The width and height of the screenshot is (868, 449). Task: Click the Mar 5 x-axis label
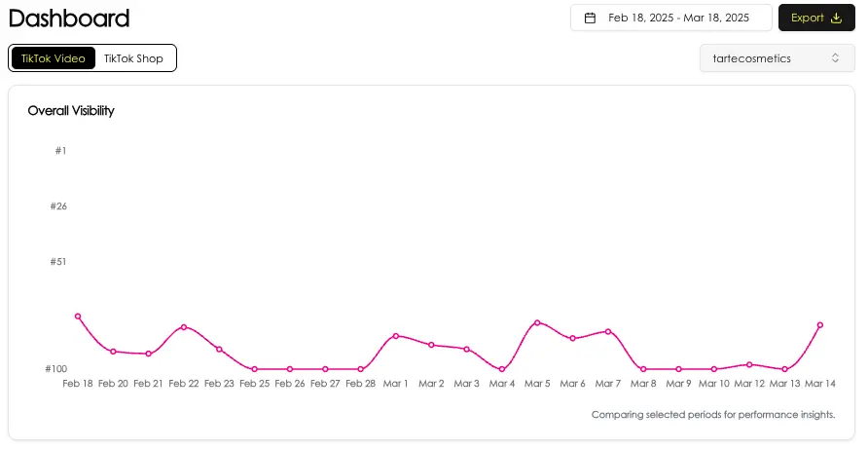click(537, 384)
